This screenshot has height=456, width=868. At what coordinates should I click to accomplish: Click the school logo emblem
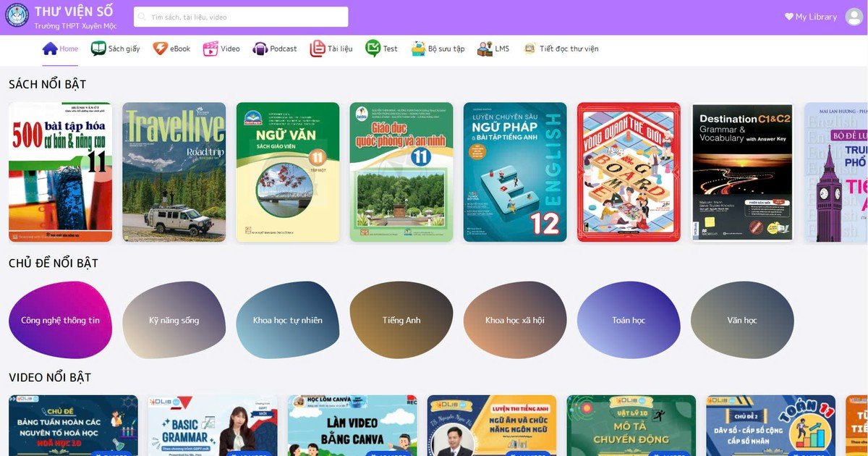17,15
